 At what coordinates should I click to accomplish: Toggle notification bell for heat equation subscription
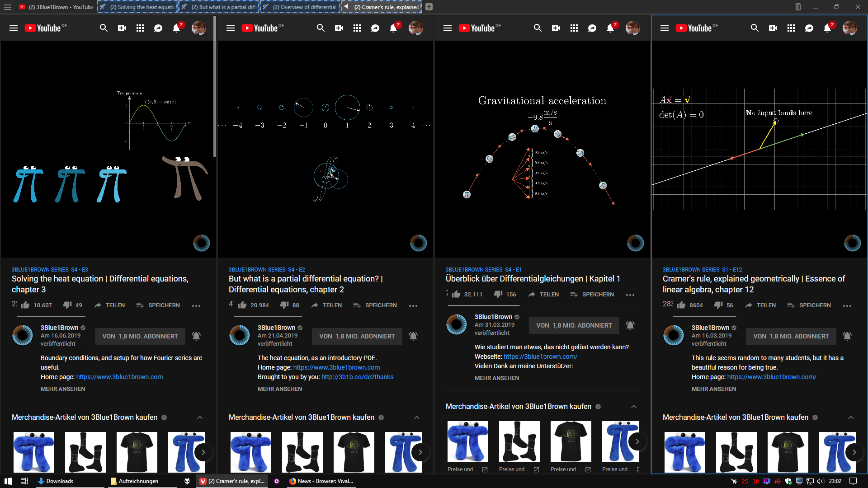(x=196, y=336)
